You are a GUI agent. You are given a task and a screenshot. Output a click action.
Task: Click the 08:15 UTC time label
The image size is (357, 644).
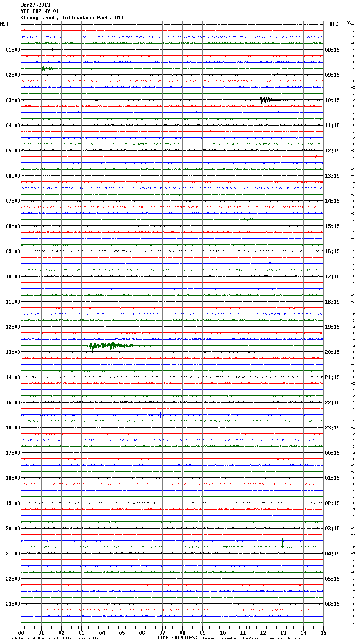pyautogui.click(x=332, y=50)
